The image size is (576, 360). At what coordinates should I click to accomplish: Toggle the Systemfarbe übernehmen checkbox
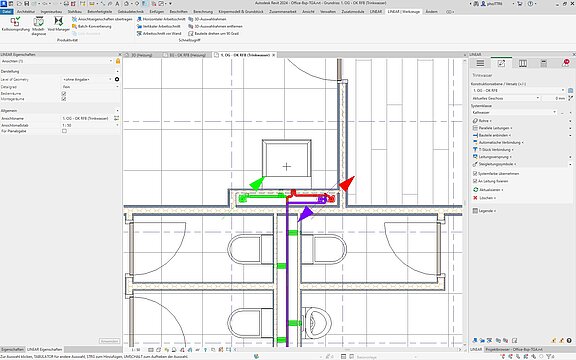pos(475,173)
